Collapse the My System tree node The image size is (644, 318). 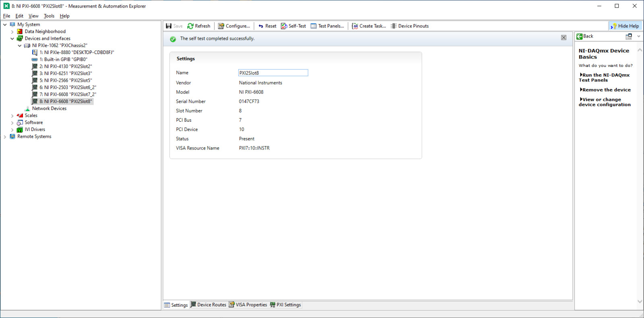(x=5, y=25)
